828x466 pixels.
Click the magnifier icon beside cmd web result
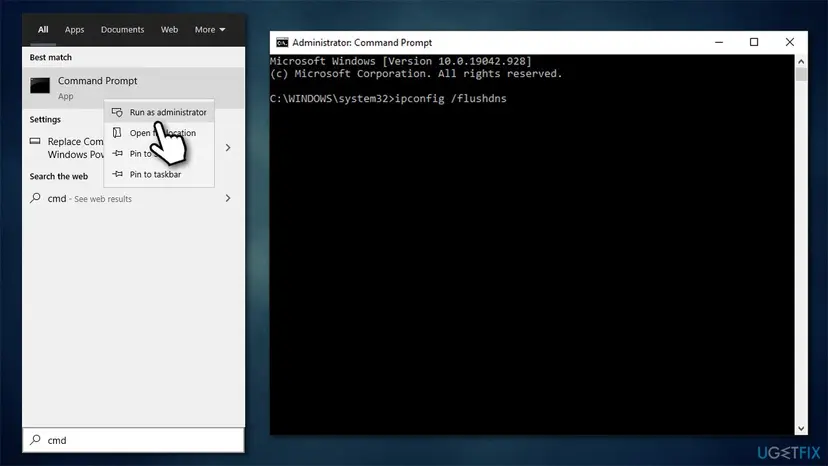[35, 198]
